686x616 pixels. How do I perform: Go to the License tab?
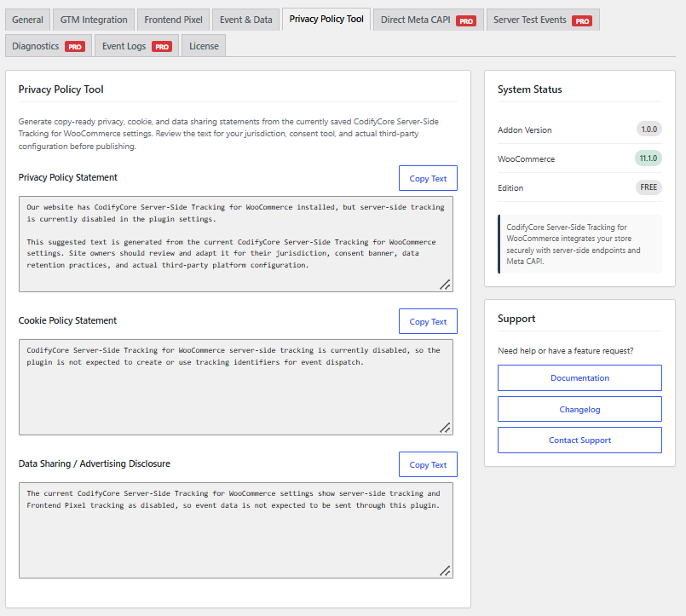[204, 46]
